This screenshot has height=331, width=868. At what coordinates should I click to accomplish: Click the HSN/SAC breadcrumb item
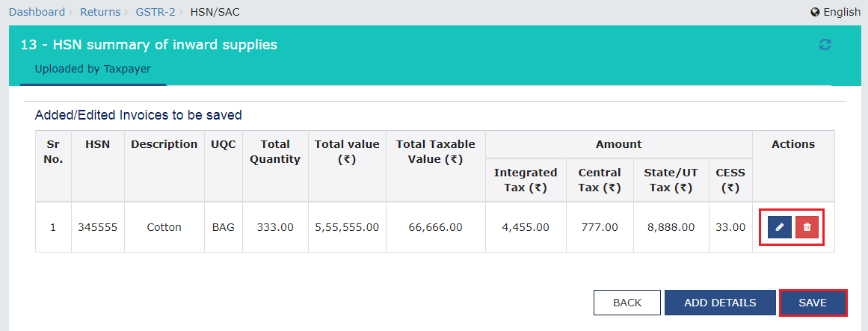pyautogui.click(x=215, y=12)
